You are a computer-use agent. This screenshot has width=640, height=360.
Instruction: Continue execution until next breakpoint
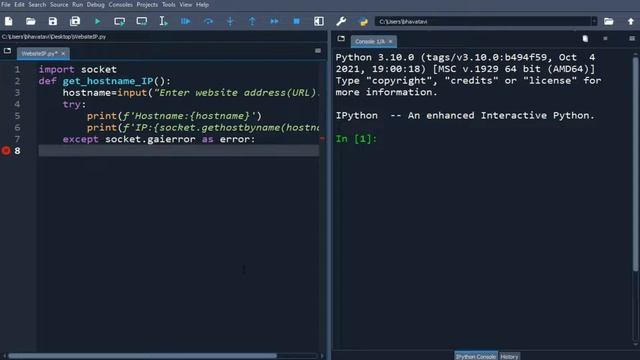click(274, 21)
